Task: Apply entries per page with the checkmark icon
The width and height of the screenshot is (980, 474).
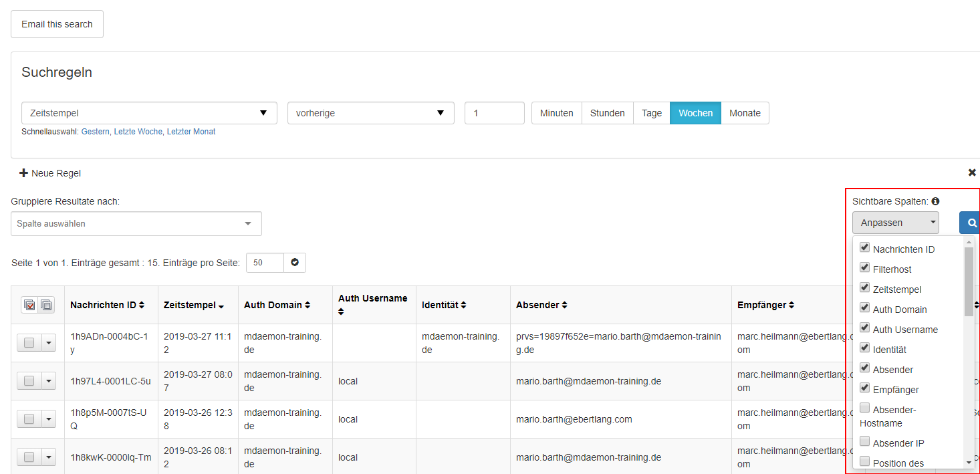Action: pyautogui.click(x=295, y=263)
